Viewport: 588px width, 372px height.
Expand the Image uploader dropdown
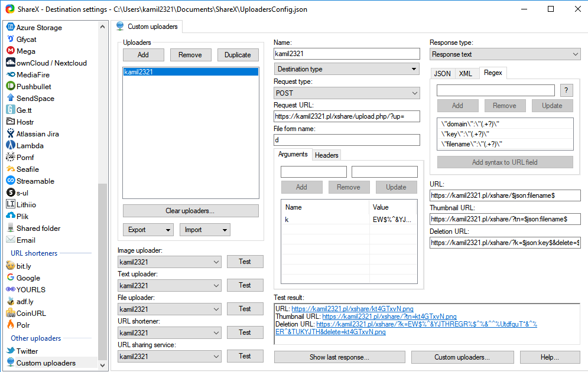pyautogui.click(x=169, y=262)
